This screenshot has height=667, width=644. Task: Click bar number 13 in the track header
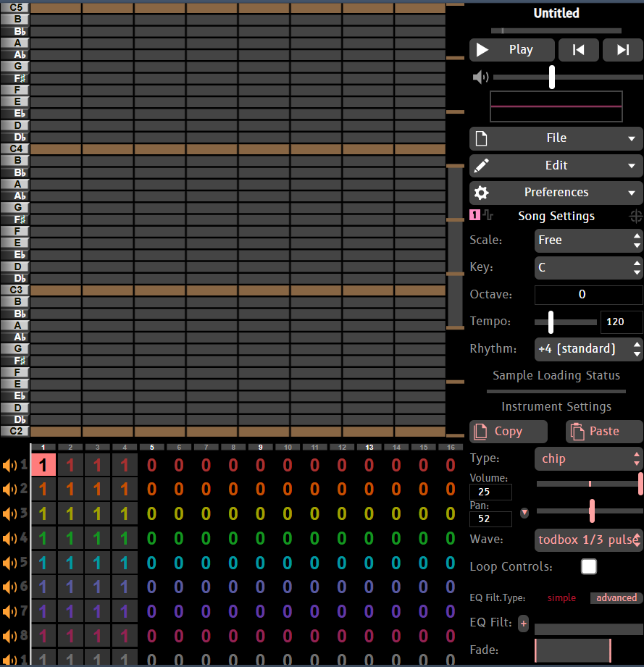pos(369,447)
